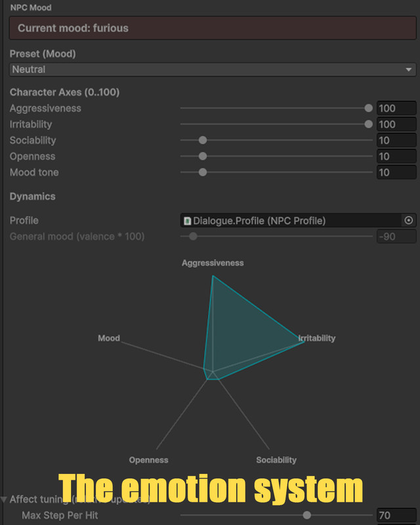Viewport: 420px width, 525px height.
Task: Click the Sociability label on radar chart
Action: pyautogui.click(x=276, y=460)
